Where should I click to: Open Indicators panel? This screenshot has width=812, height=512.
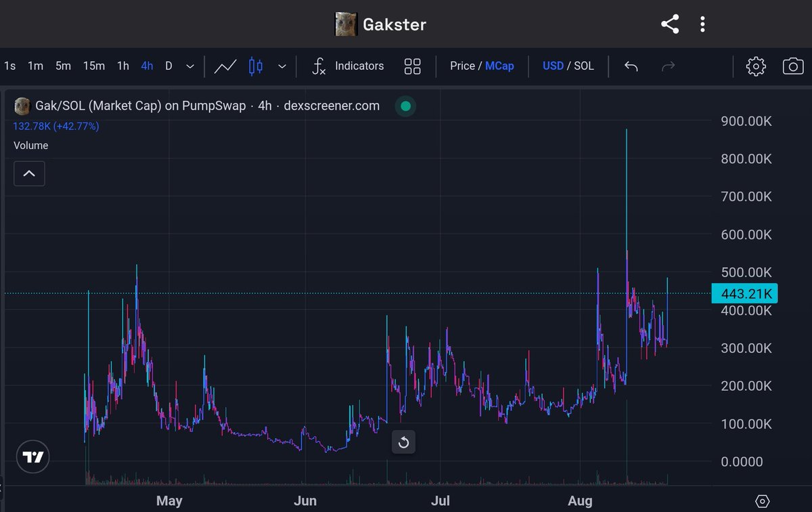(348, 66)
